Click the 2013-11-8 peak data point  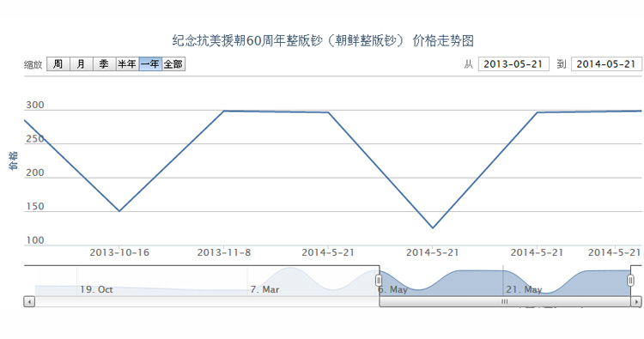coord(223,111)
